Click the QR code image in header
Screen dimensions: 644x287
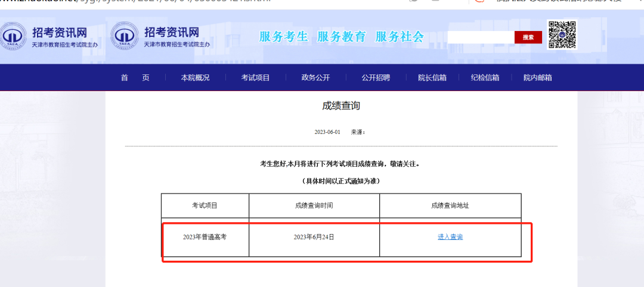click(x=562, y=35)
